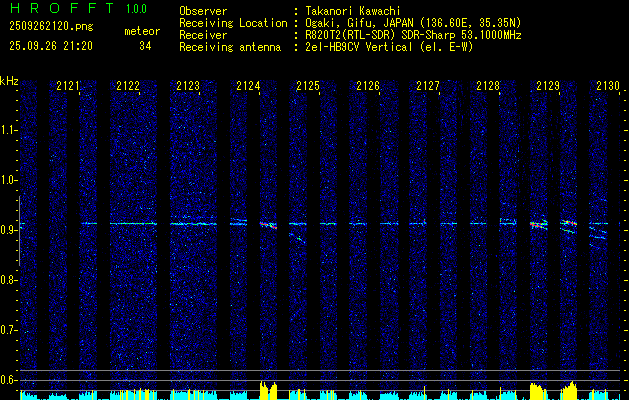Click the vertical gray range bar near 0.9 kHz

click(19, 231)
